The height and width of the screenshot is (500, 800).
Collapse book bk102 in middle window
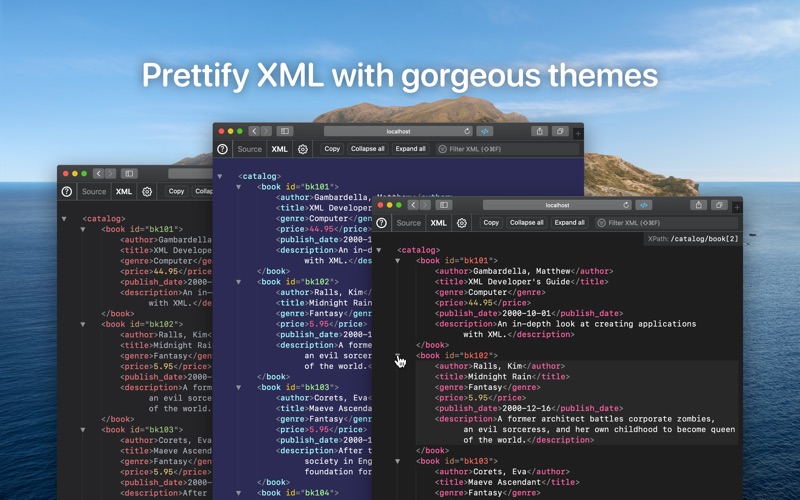(x=238, y=282)
